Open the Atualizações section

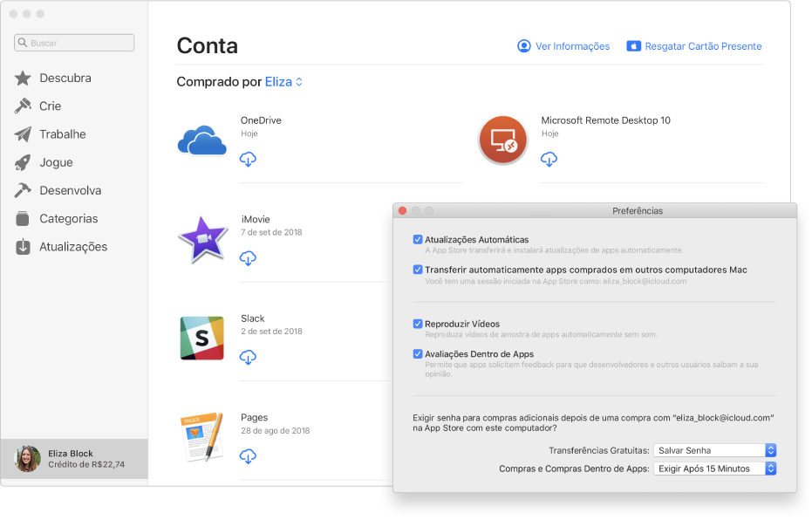[x=74, y=247]
